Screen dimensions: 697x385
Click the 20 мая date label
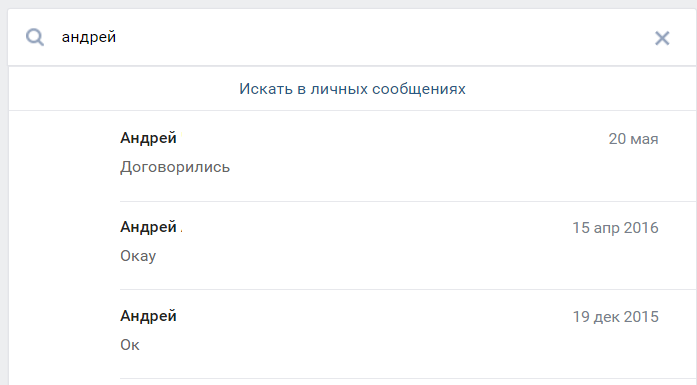click(x=633, y=139)
